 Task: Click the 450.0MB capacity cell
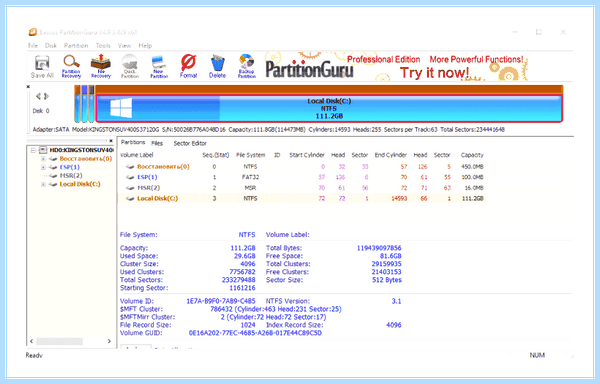coord(472,167)
